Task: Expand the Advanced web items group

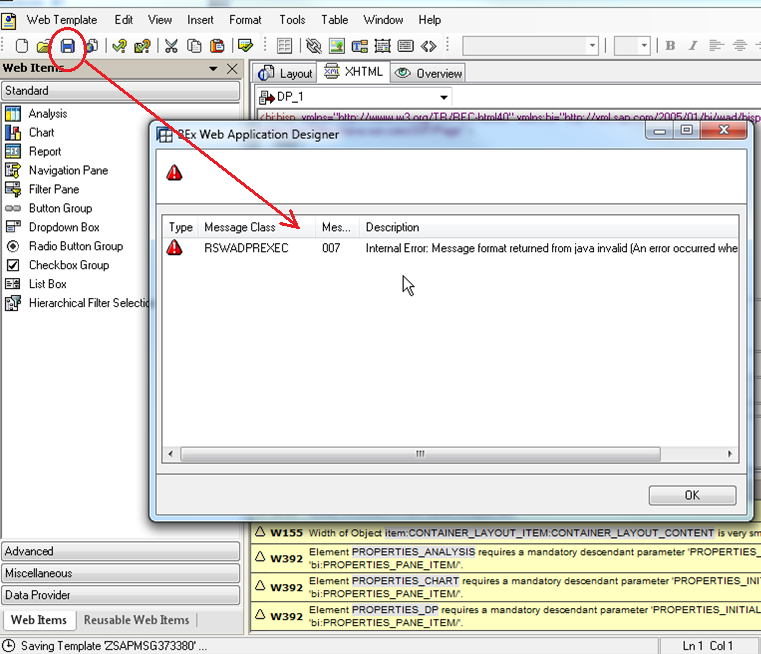Action: point(121,552)
